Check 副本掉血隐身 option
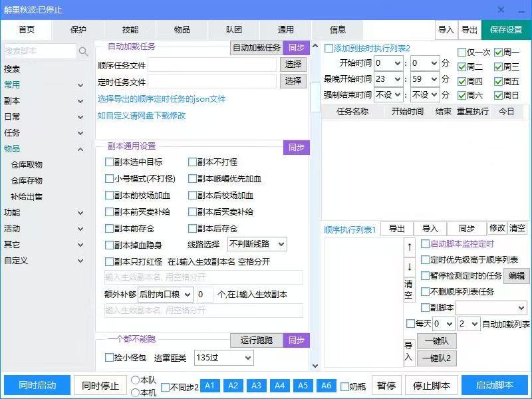Viewport: 532px width, 399px height. coord(109,245)
